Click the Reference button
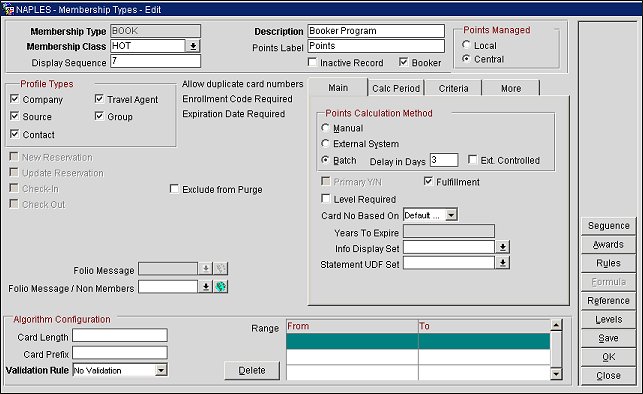Screen dimensions: 643x394 point(609,301)
